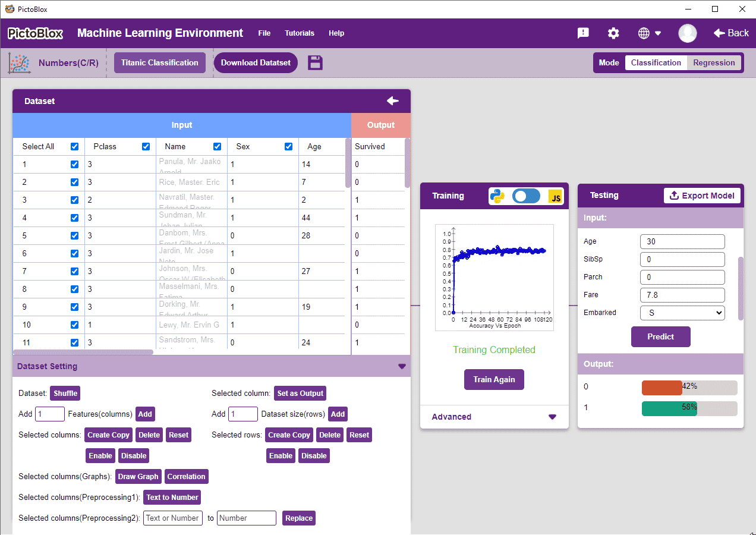Open the feedback exclamation bubble icon
The width and height of the screenshot is (756, 535).
pos(583,33)
